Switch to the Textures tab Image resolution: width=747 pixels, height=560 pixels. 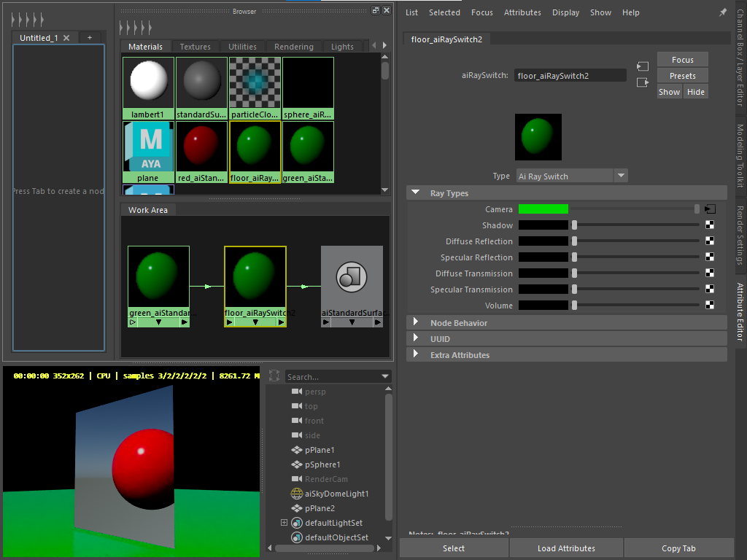[196, 46]
